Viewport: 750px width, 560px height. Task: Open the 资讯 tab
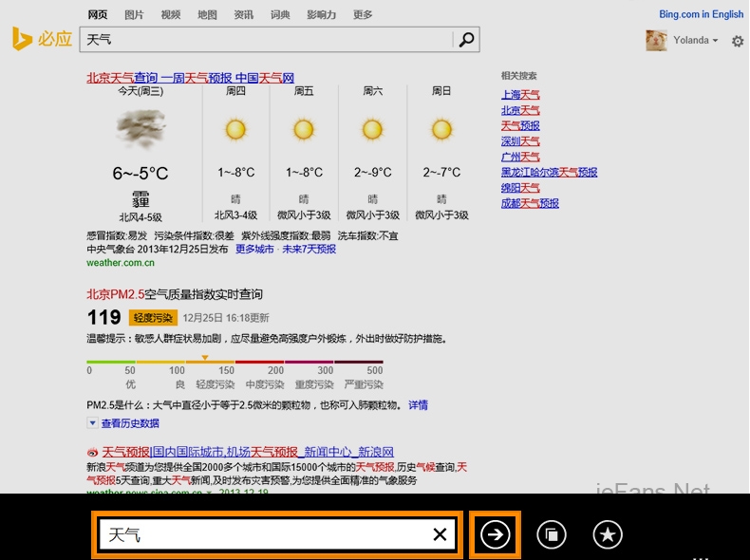pos(243,15)
